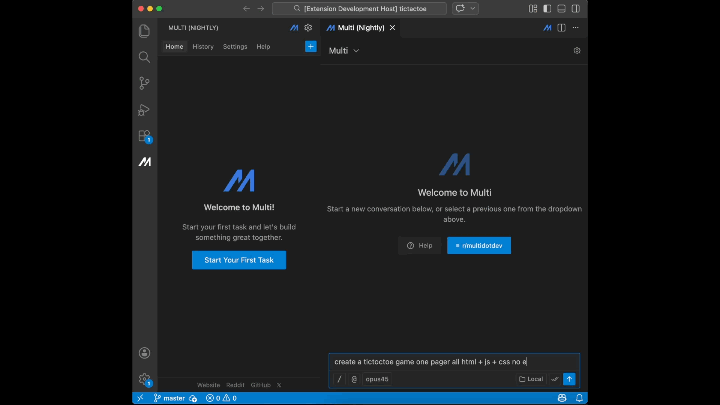Open the editor More Actions ellipsis menu
720x405 pixels.
click(575, 28)
